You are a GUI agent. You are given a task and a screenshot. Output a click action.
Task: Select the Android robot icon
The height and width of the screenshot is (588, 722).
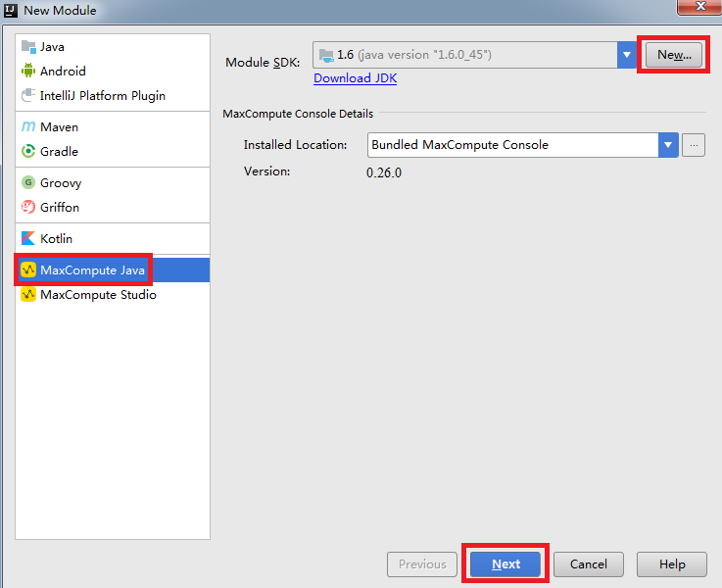tap(28, 72)
